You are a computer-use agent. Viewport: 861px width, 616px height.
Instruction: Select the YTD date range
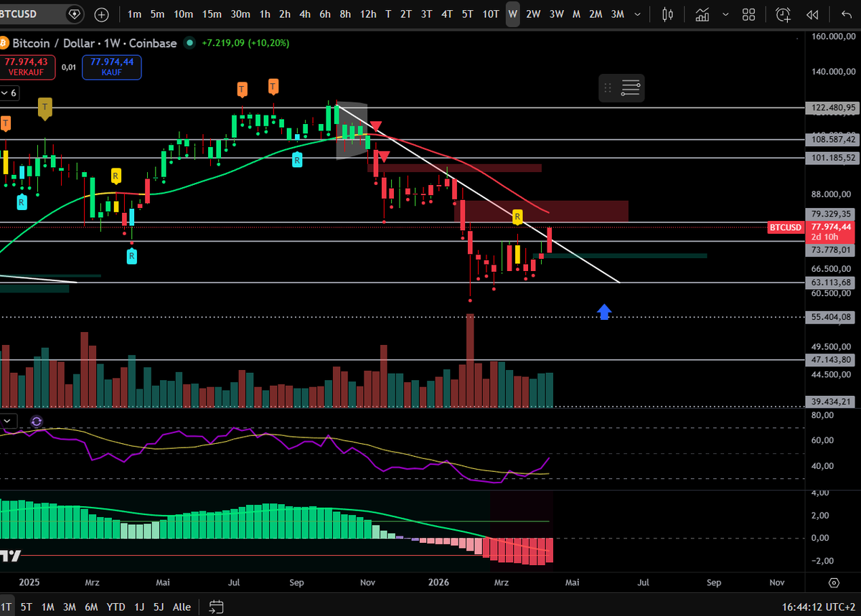(116, 607)
